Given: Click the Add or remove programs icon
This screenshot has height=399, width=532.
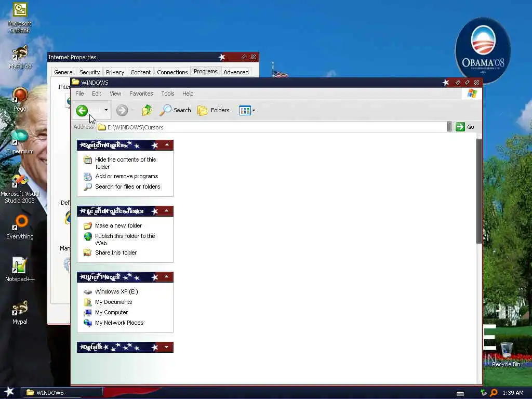Looking at the screenshot, I should tap(87, 177).
